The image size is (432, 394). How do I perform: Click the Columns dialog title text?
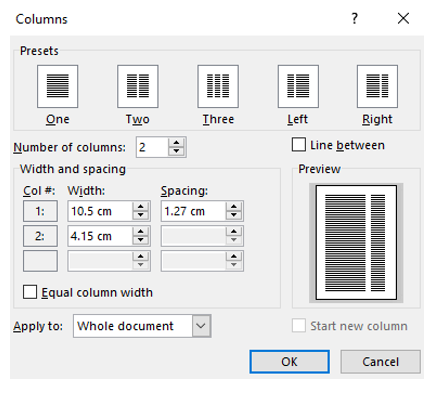42,19
